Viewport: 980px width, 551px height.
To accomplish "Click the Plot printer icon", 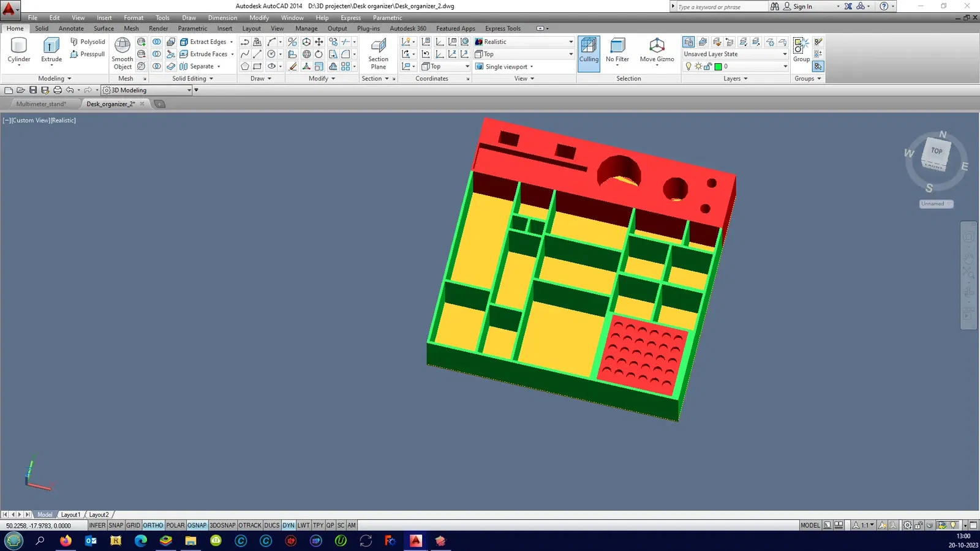I will tap(58, 90).
